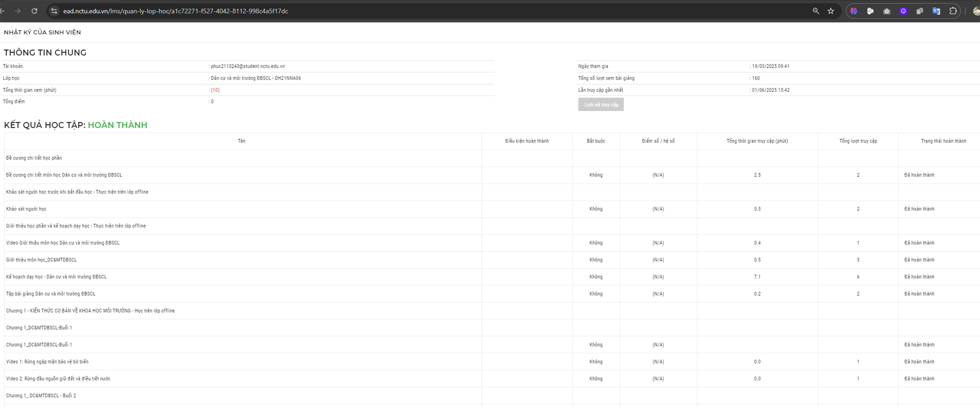Click (N/A) score in Video 2 row

point(658,379)
